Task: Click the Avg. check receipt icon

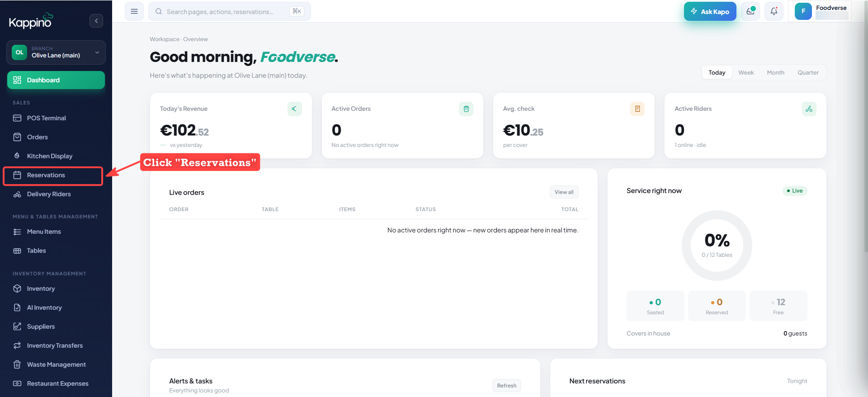Action: [637, 109]
